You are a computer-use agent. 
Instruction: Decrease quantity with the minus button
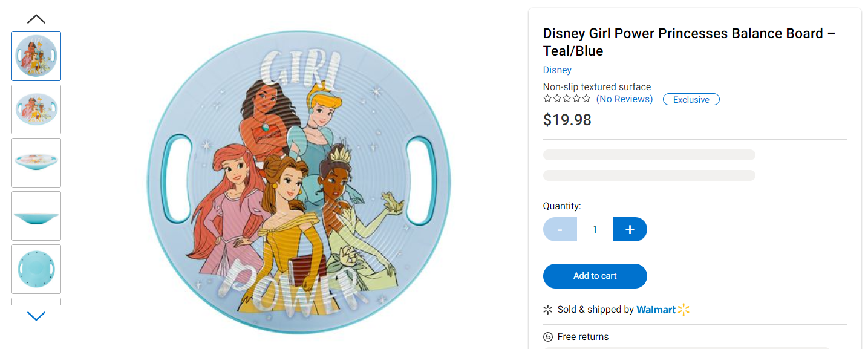[560, 229]
